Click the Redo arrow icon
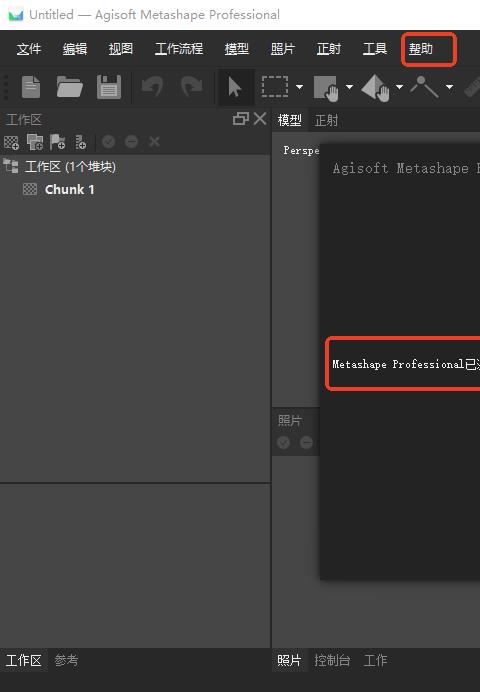The width and height of the screenshot is (480, 692). pyautogui.click(x=191, y=86)
